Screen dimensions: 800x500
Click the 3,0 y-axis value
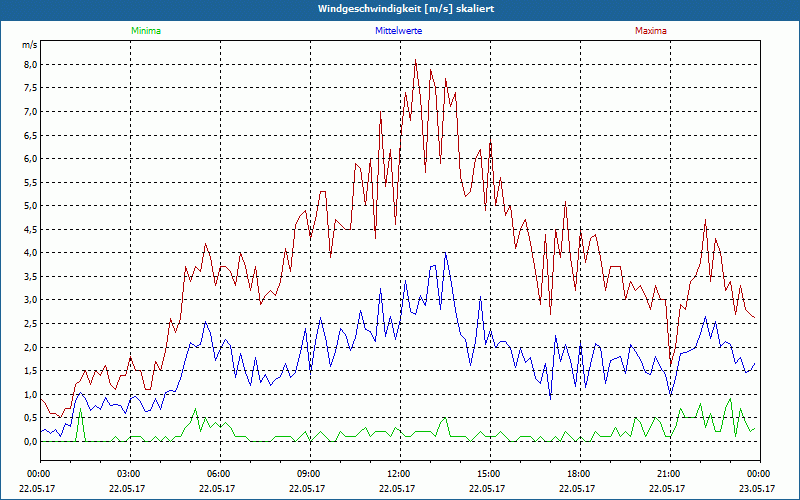tap(31, 300)
